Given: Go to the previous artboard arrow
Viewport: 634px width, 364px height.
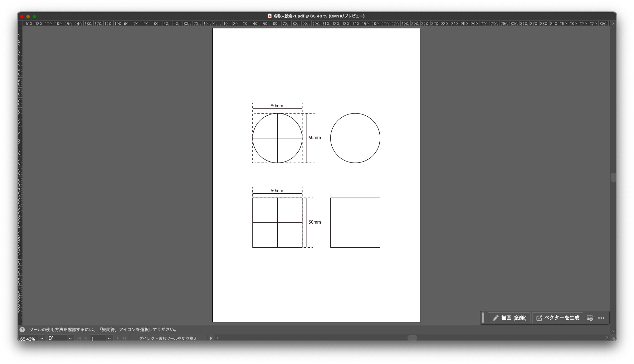Looking at the screenshot, I should pyautogui.click(x=85, y=338).
